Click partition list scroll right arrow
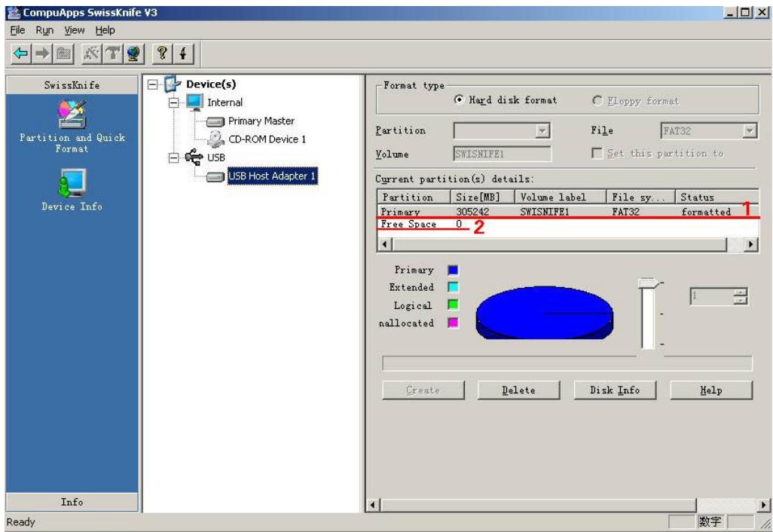 750,244
